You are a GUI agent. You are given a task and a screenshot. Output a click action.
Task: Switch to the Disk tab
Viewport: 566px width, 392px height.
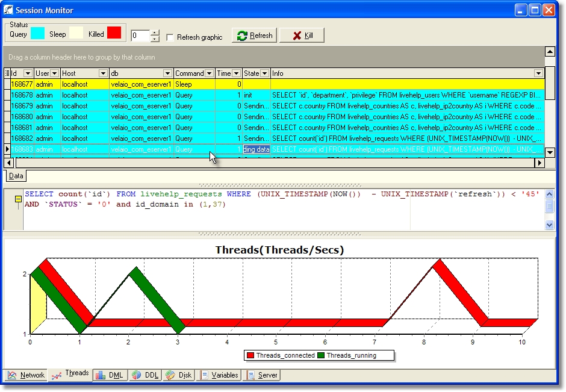click(x=179, y=375)
